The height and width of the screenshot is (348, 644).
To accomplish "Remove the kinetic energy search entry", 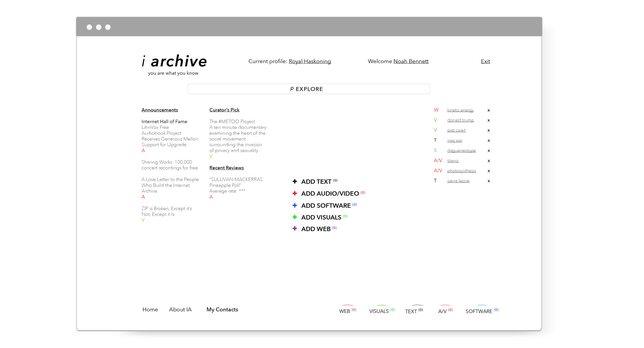I will click(488, 110).
